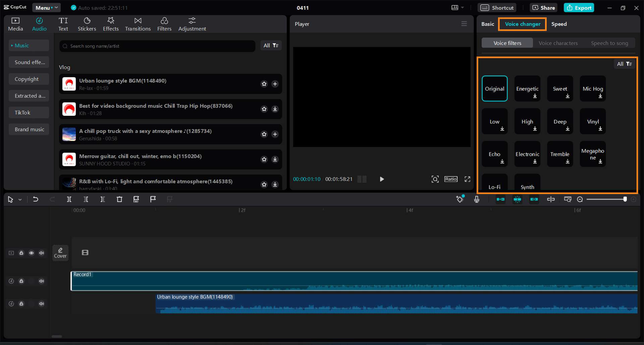
Task: Open the Adjustment tab
Action: pyautogui.click(x=192, y=24)
